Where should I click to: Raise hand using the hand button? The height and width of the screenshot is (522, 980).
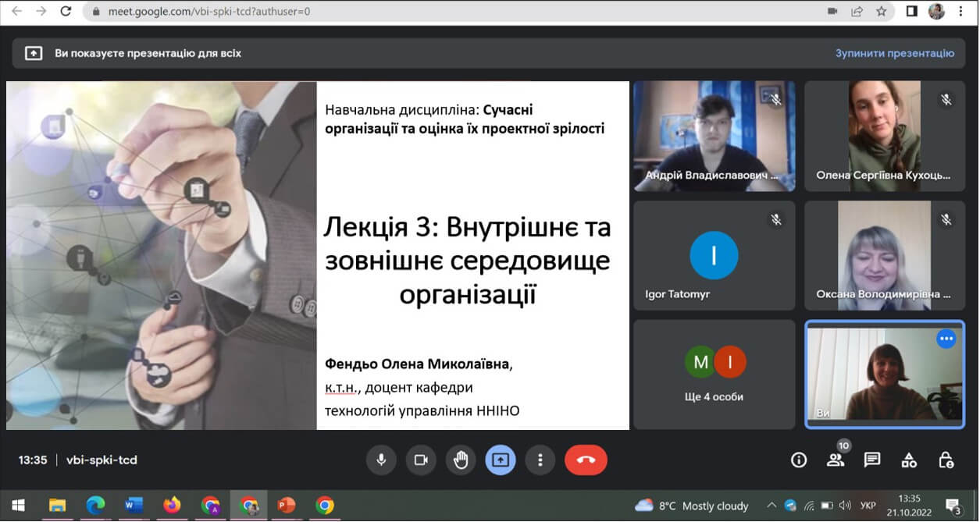pyautogui.click(x=461, y=460)
